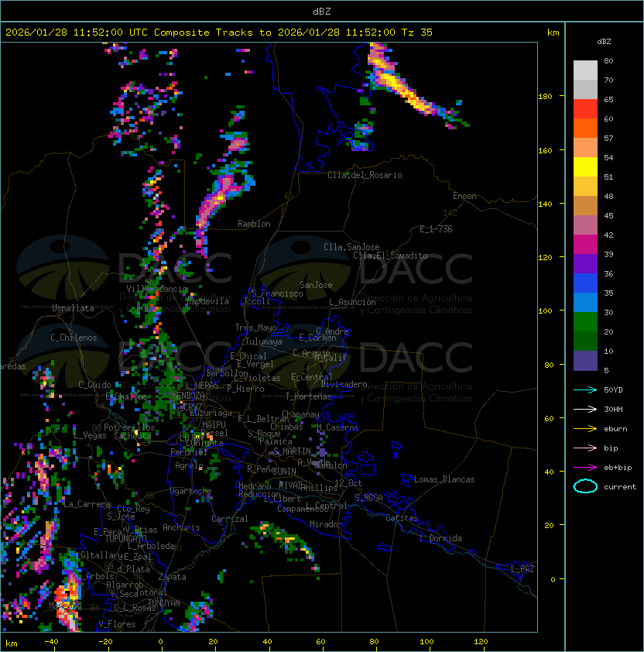Viewport: 644px width, 652px height.
Task: Choose the light blue 30-35 dBZ band
Action: (585, 302)
